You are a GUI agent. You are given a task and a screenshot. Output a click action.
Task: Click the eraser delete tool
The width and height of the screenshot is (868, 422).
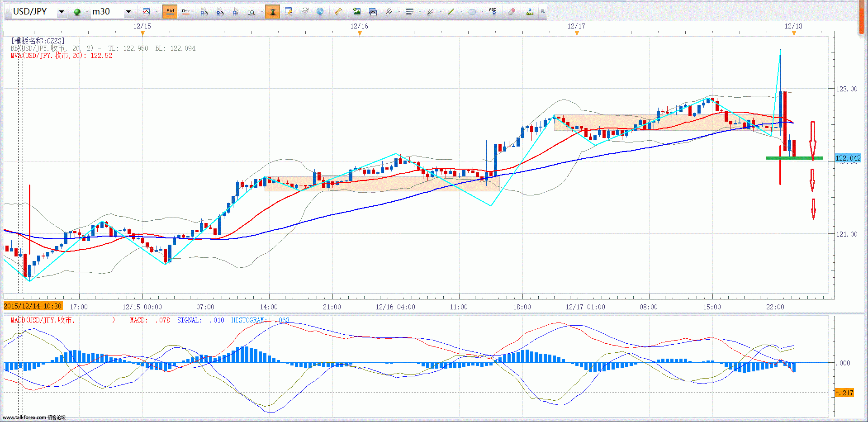pyautogui.click(x=512, y=12)
